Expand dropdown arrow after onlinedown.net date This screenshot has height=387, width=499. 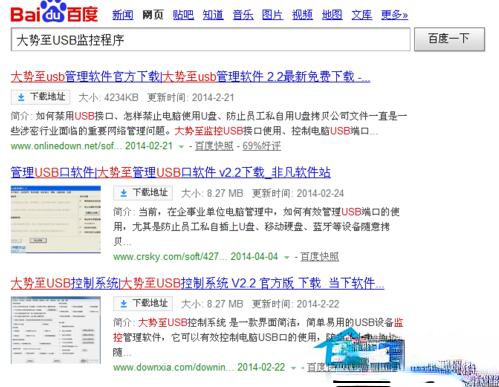pyautogui.click(x=181, y=147)
